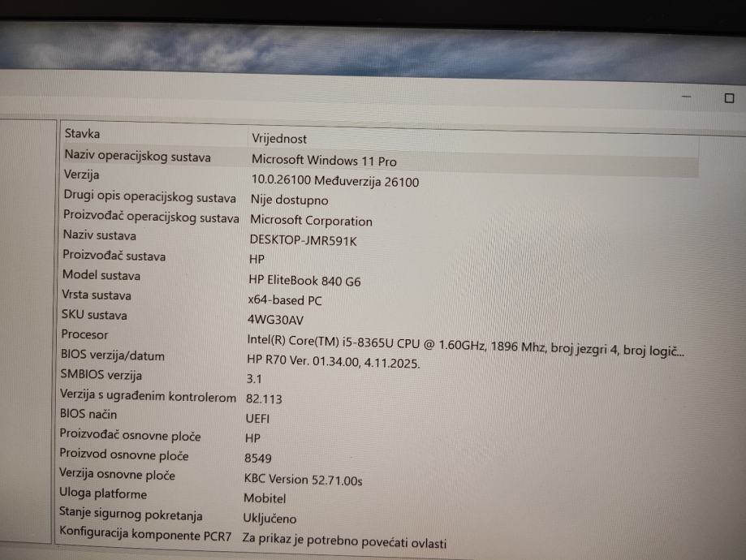Select the 'x64-based PC' value
The image size is (746, 560).
click(284, 301)
